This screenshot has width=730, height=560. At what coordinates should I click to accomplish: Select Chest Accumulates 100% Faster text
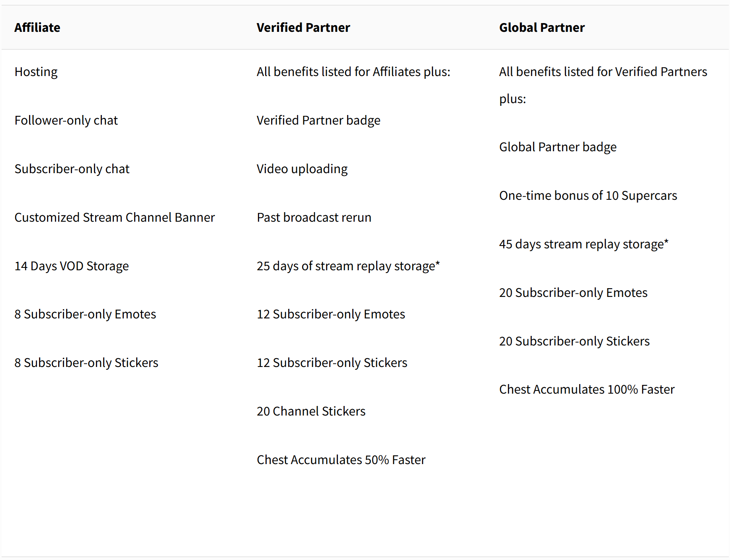pos(586,389)
